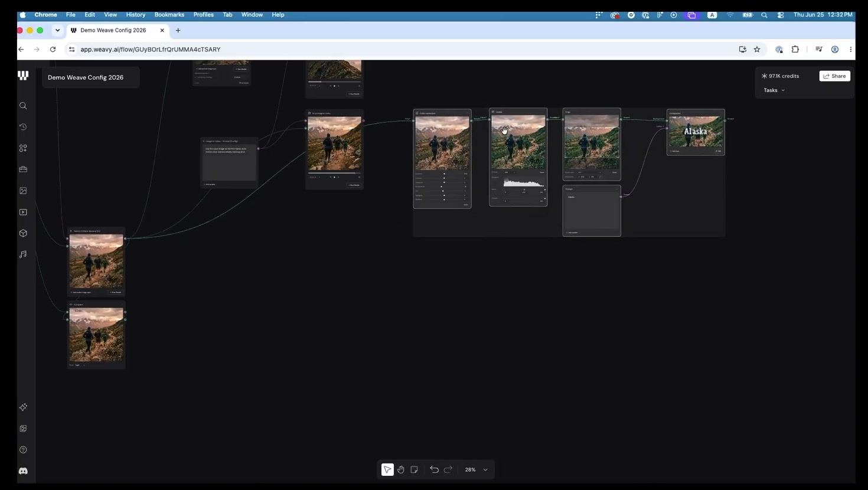The height and width of the screenshot is (490, 868).
Task: Click the video node playback progress bar
Action: click(334, 173)
